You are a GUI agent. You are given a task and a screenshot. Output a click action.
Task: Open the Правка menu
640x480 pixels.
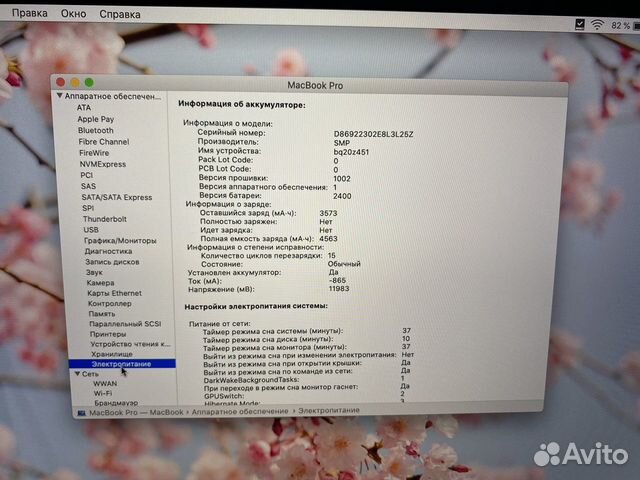[29, 13]
